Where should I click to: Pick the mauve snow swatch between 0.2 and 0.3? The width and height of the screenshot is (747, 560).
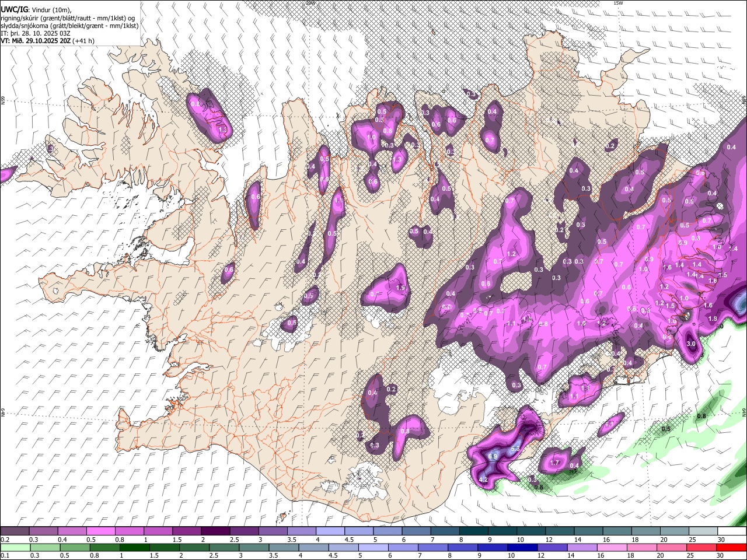(15, 531)
